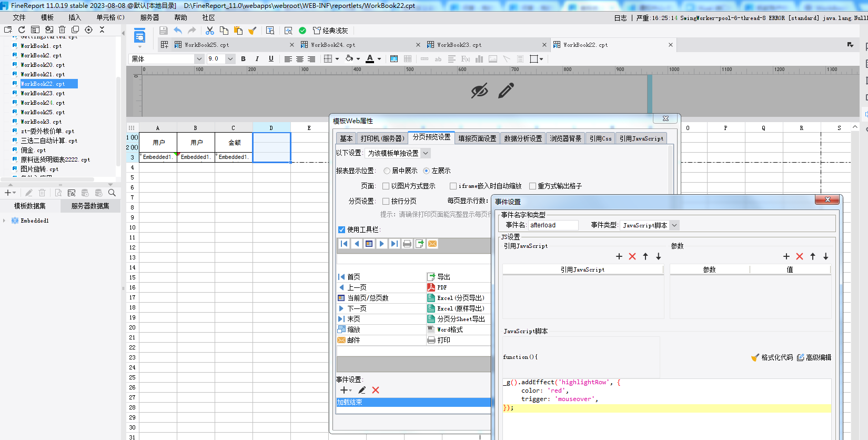Open the 文件 menu

19,17
